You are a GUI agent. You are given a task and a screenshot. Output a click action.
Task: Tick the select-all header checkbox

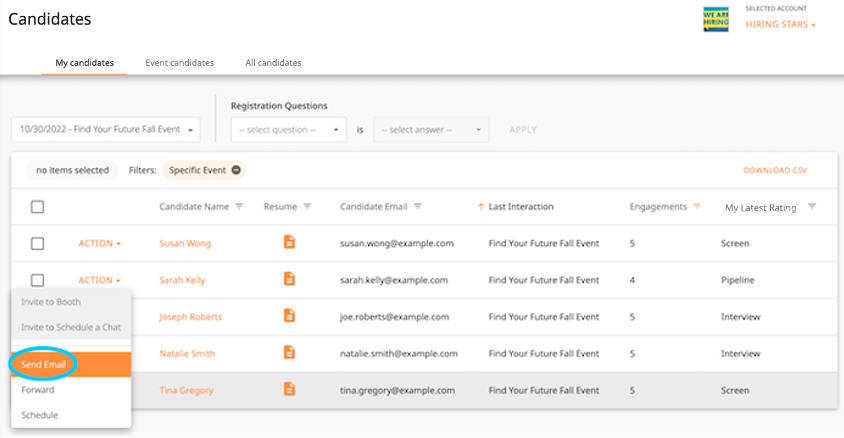pos(37,207)
